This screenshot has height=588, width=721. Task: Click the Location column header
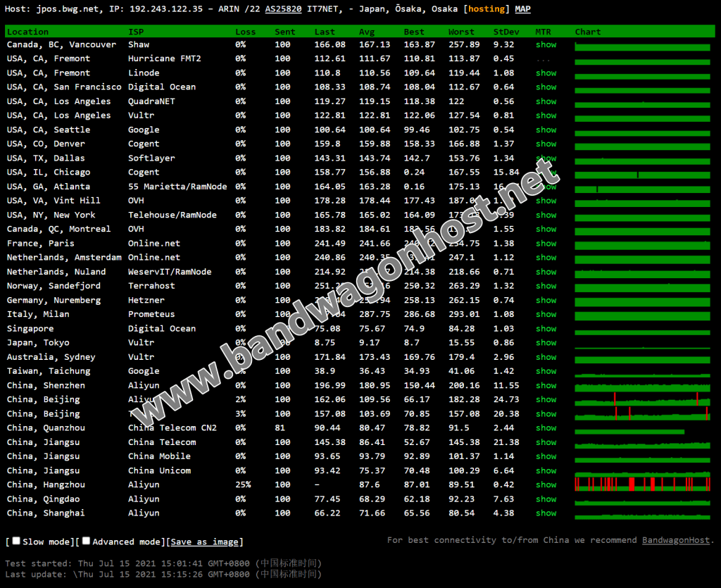click(x=28, y=32)
